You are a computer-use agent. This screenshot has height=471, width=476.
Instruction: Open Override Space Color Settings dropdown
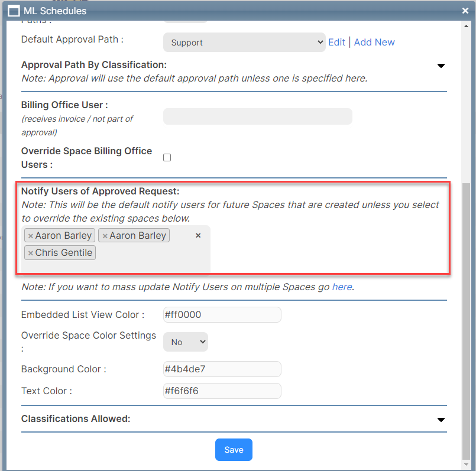tap(186, 342)
